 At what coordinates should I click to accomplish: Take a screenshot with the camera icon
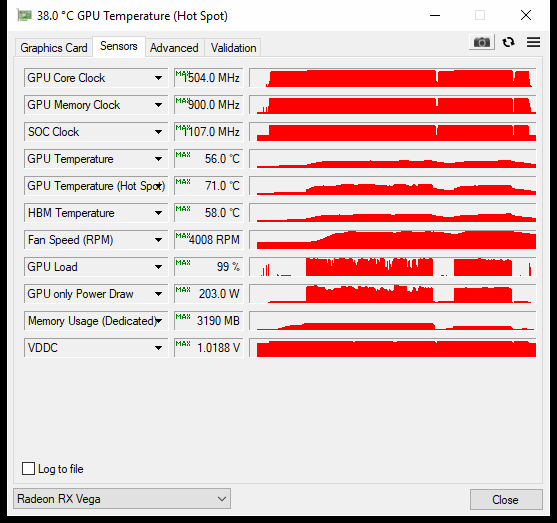[482, 42]
